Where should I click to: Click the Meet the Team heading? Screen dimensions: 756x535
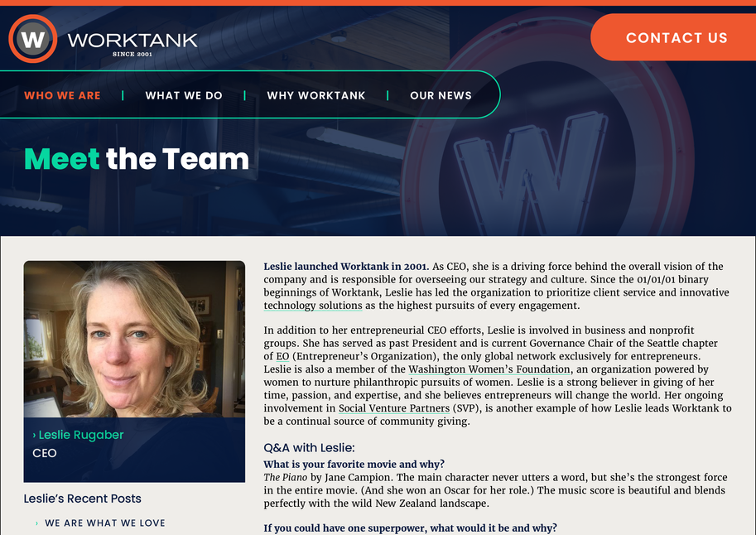click(137, 159)
